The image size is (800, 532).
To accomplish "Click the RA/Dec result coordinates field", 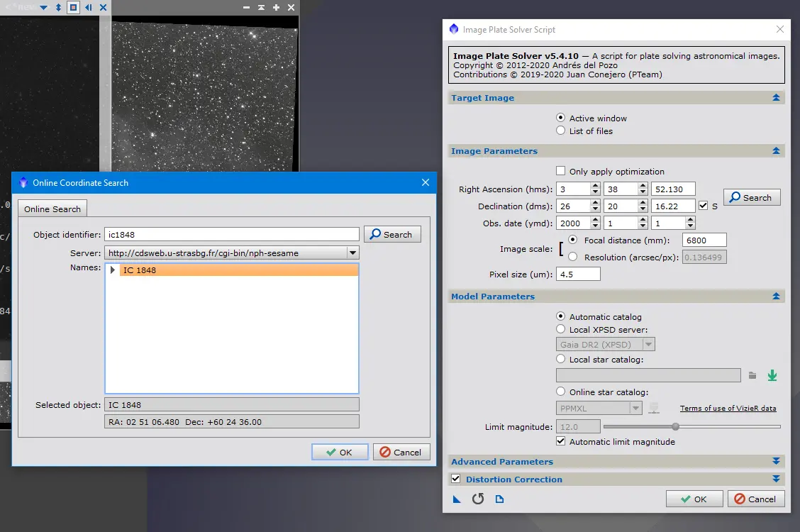I will coord(232,422).
